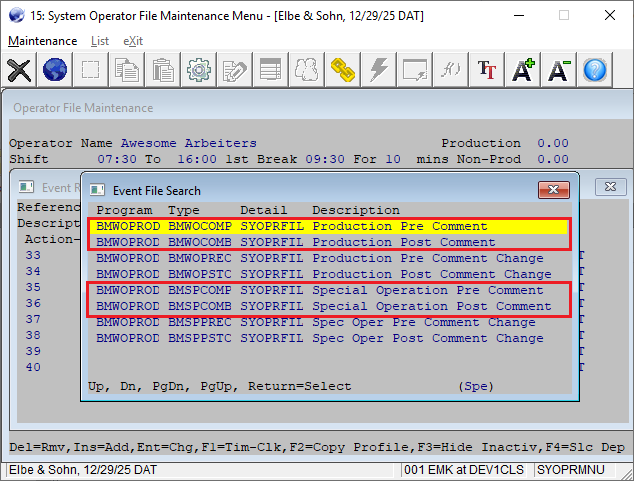Image resolution: width=634 pixels, height=481 pixels.
Task: Open the blue help question icon
Action: click(x=595, y=70)
